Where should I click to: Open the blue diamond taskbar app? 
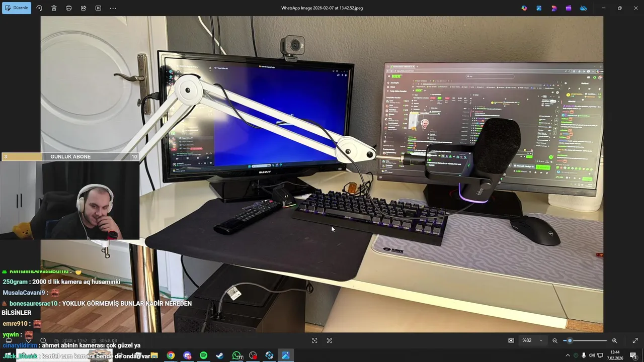[269, 355]
